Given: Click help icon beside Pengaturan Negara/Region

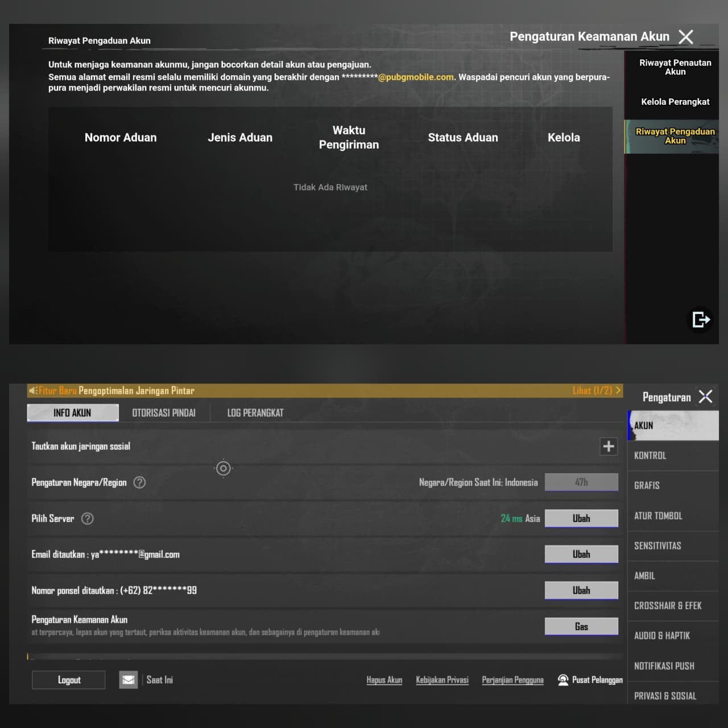Looking at the screenshot, I should point(139,482).
